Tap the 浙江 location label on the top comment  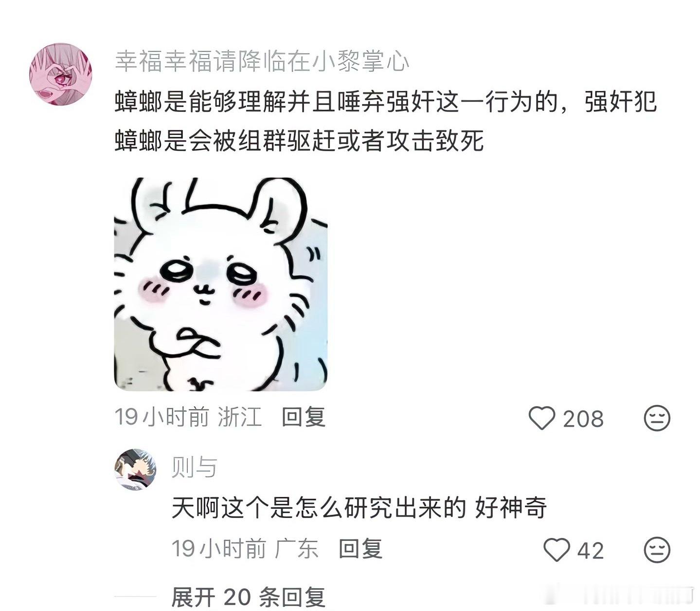240,417
